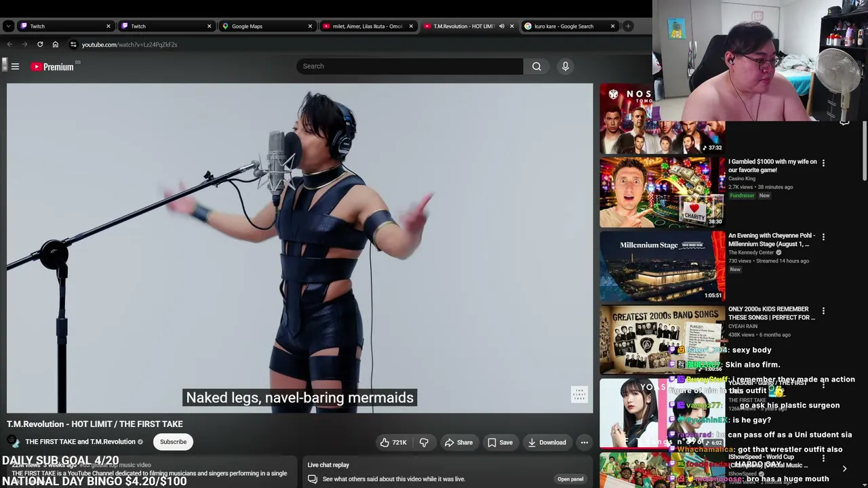Open options for the 'I Gambled $1000' video
The image size is (868, 488).
pyautogui.click(x=823, y=163)
